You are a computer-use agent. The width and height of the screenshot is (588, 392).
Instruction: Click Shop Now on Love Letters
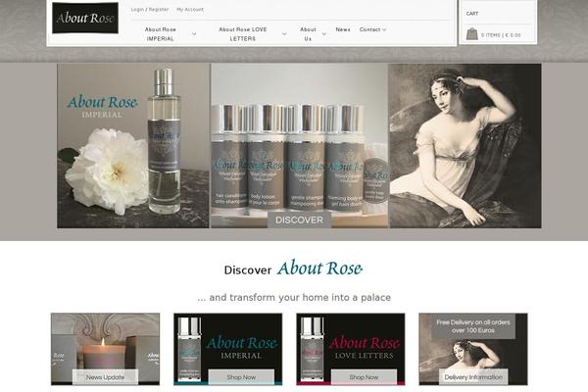click(x=364, y=377)
